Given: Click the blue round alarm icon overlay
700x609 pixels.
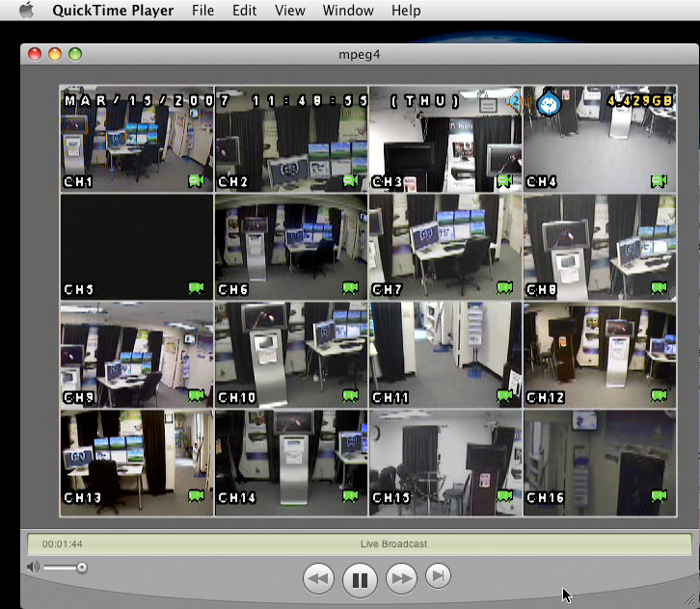Looking at the screenshot, I should [x=549, y=102].
